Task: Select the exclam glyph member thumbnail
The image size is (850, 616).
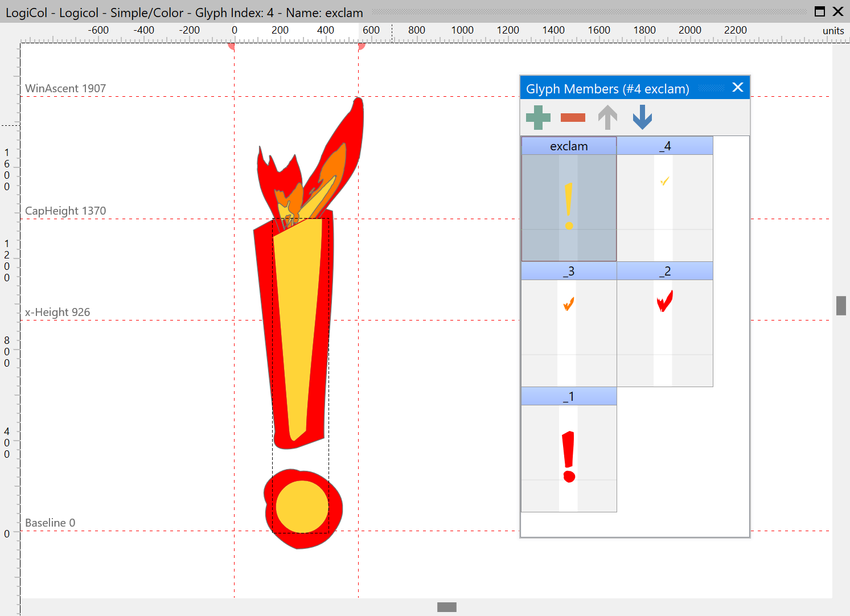Action: pos(569,208)
